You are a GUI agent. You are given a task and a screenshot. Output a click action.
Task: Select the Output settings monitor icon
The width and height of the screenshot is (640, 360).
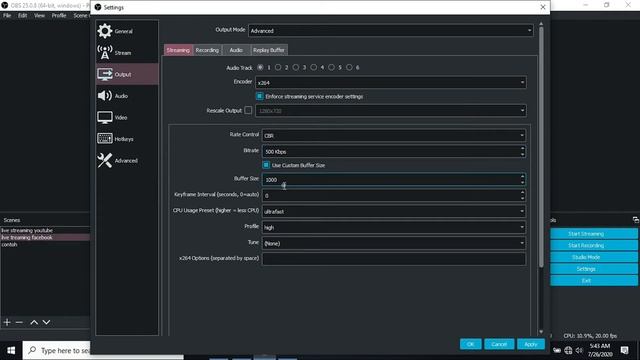105,74
